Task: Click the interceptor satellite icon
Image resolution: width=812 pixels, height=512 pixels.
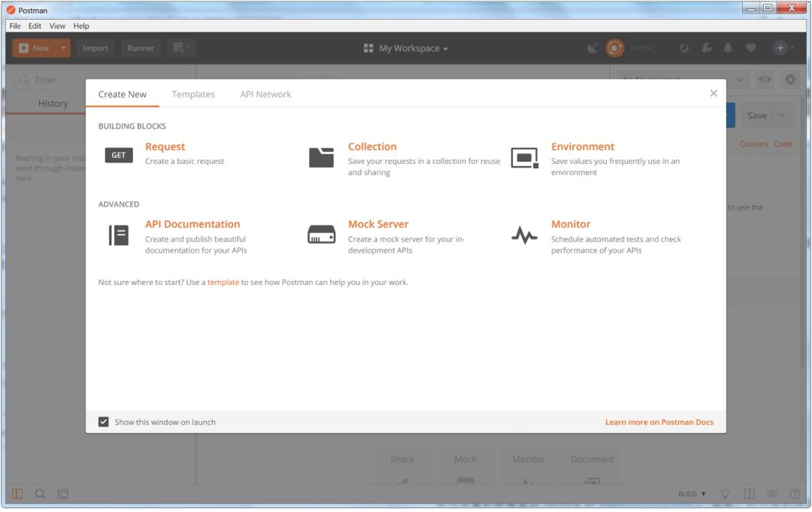Action: pyautogui.click(x=592, y=48)
